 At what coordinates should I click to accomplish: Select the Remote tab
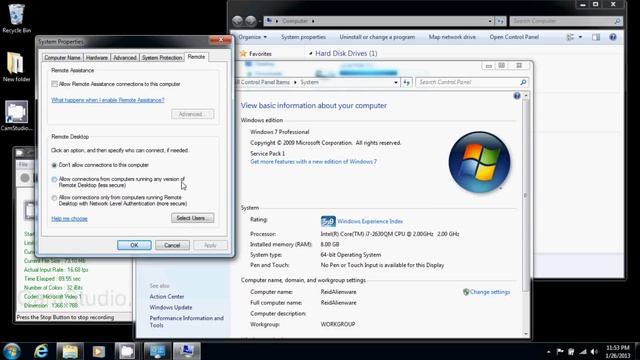(x=196, y=57)
